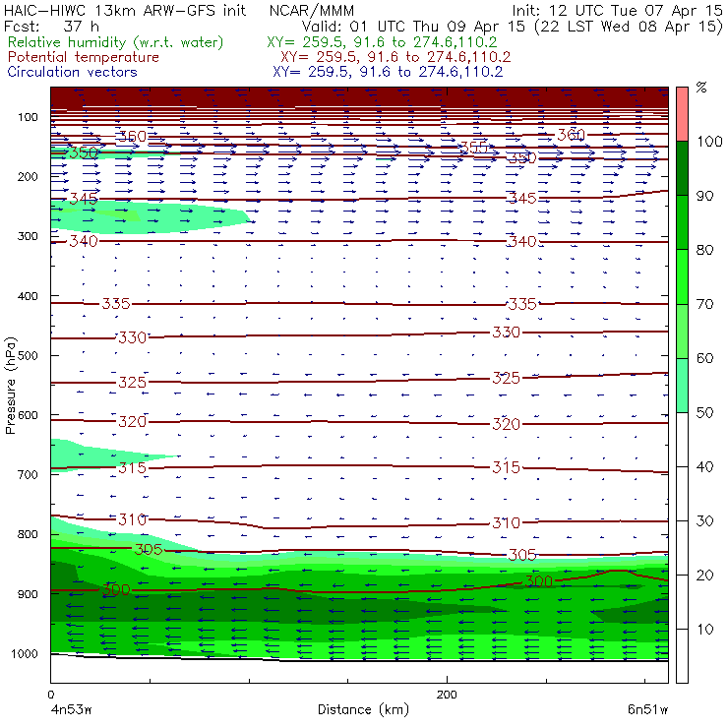Click the blue 'Circulation vectors' legend label
This screenshot has width=728, height=728.
pyautogui.click(x=72, y=72)
